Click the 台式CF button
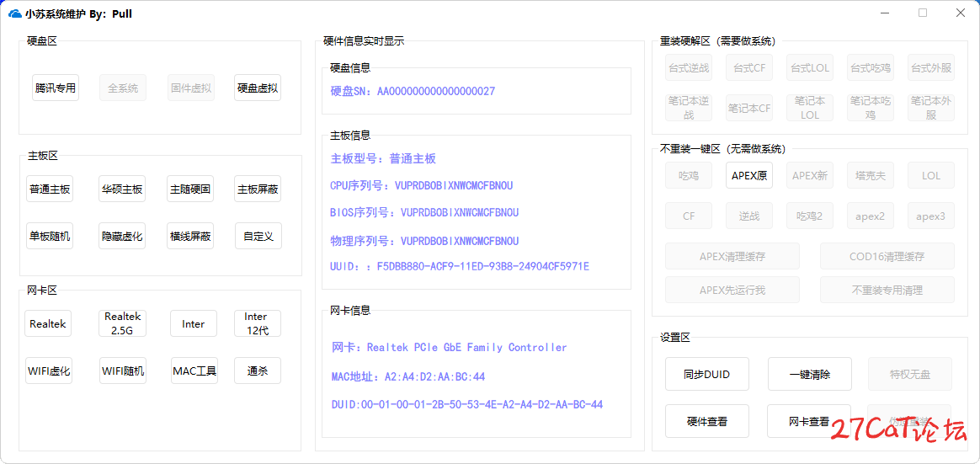The height and width of the screenshot is (464, 980). 748,67
